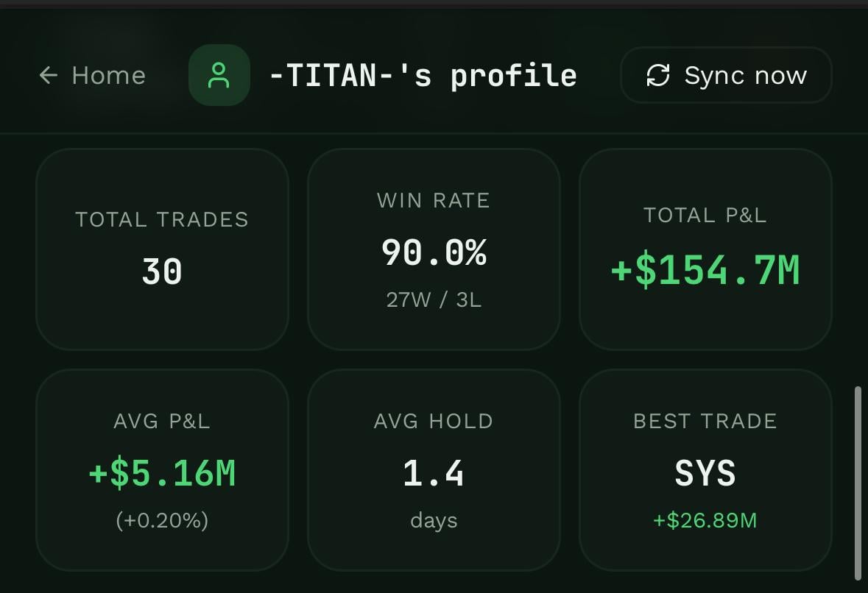Click the +$5.16M average value

tap(162, 474)
